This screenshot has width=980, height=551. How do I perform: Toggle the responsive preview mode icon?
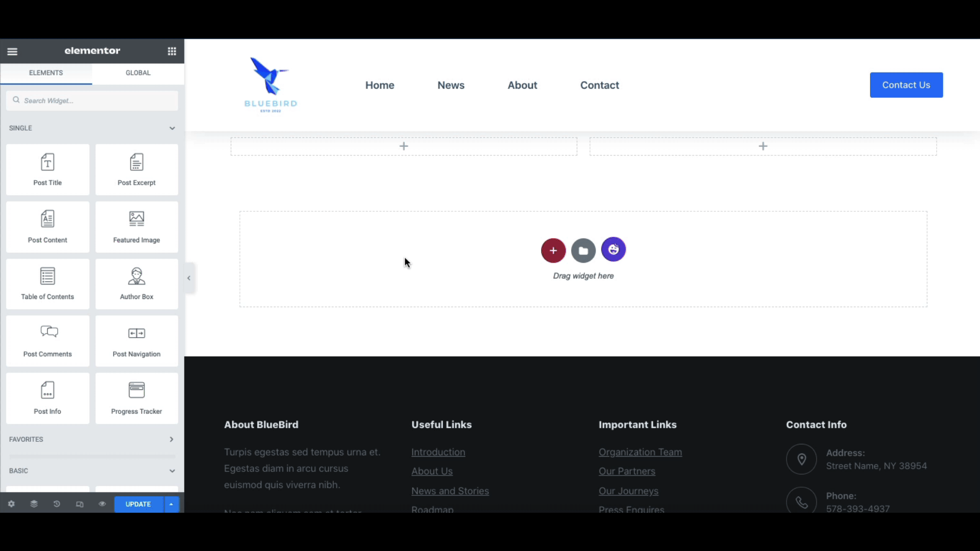click(x=80, y=504)
